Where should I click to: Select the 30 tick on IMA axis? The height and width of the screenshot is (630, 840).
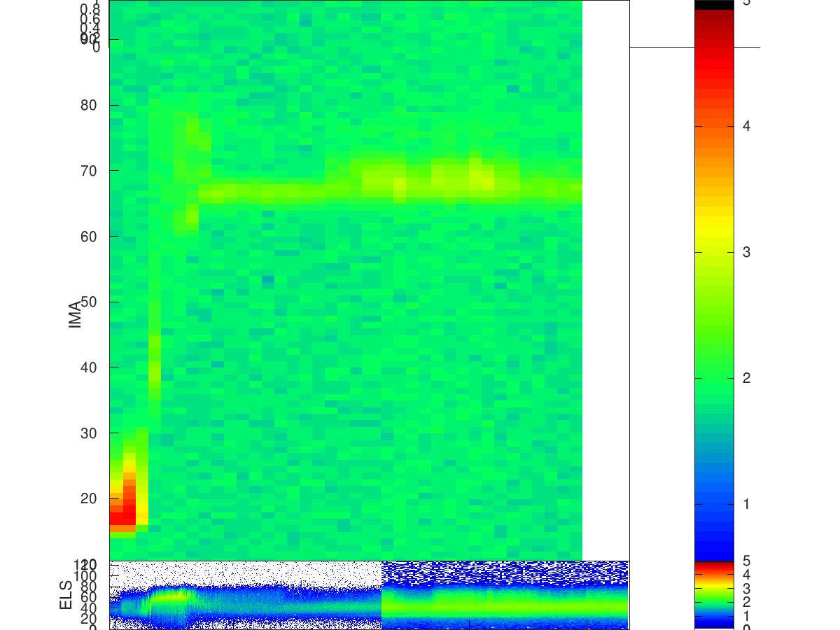[x=89, y=433]
